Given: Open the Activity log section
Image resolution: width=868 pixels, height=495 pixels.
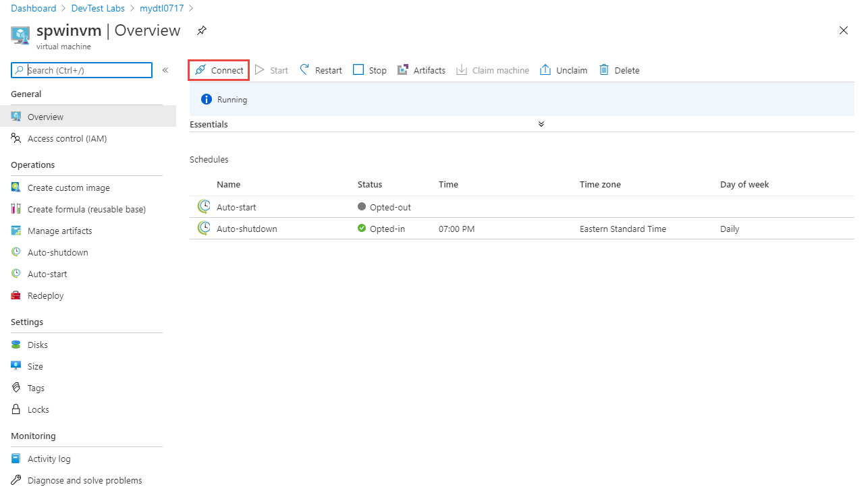Looking at the screenshot, I should click(49, 459).
